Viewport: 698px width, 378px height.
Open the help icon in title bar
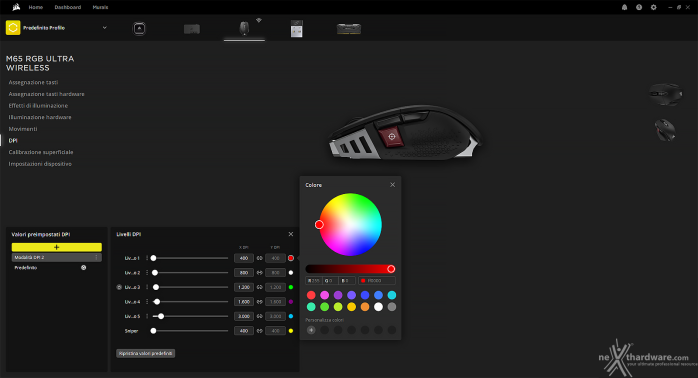639,7
